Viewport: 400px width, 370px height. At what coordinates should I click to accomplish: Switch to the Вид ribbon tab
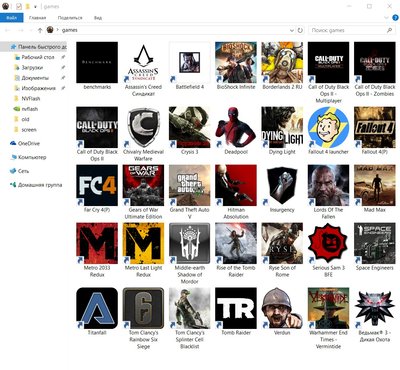tap(98, 18)
